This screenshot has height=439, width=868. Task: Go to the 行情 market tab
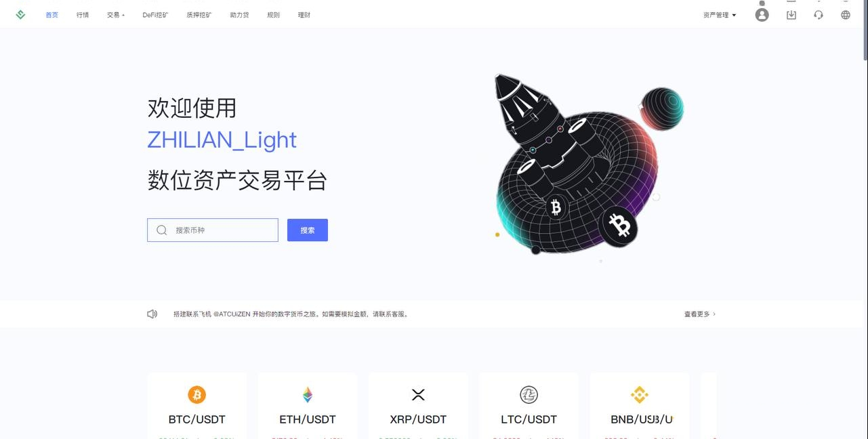83,15
